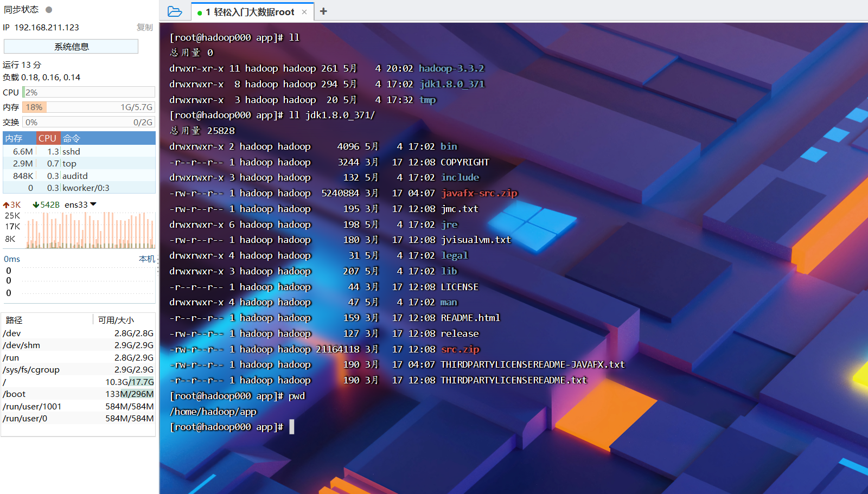The width and height of the screenshot is (868, 494).
Task: Click the CPU column header in process list
Action: coord(47,138)
